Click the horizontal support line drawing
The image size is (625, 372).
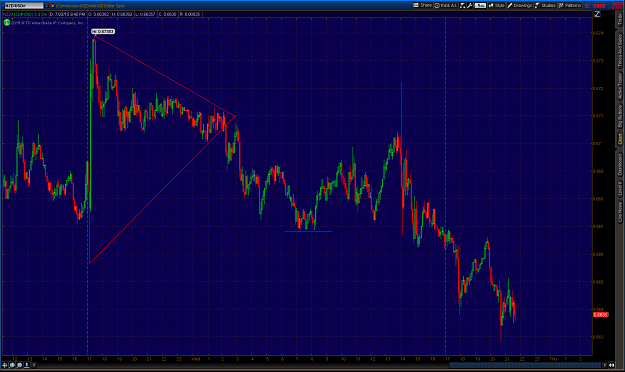(x=308, y=231)
